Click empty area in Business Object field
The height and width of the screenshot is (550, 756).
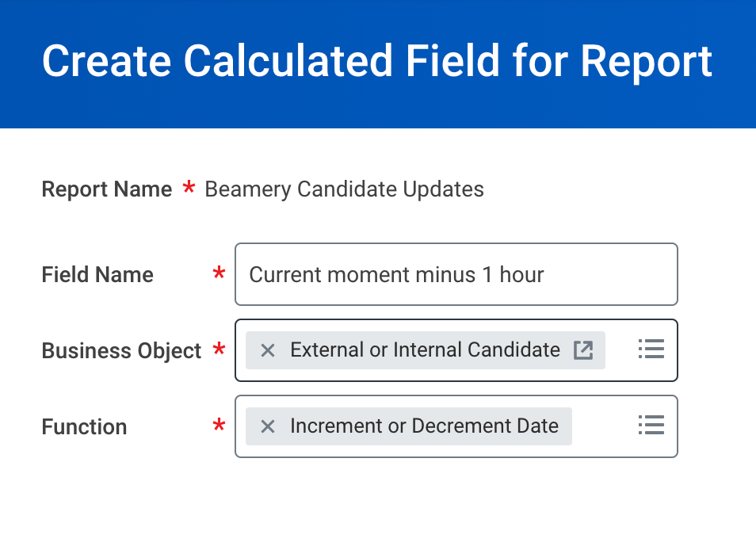[621, 350]
